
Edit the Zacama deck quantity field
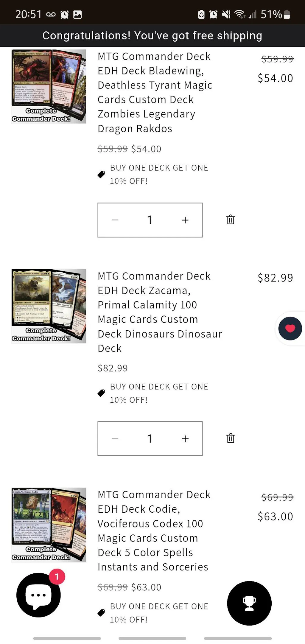150,439
